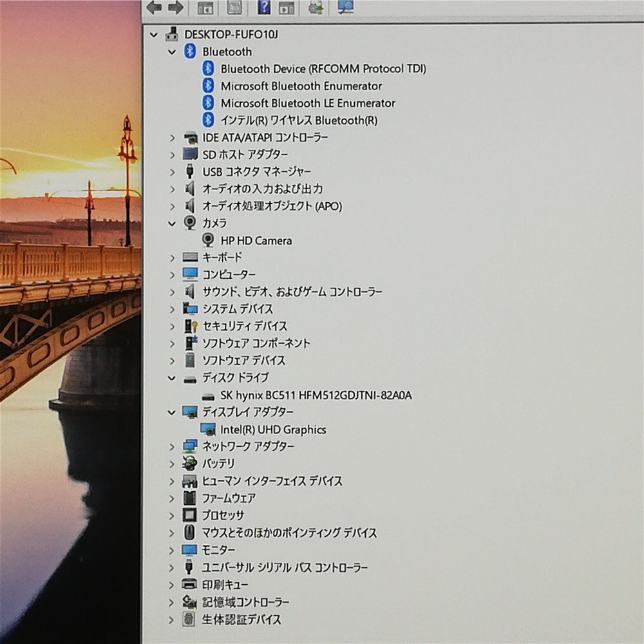Select the バッテリ category item
The image size is (644, 644).
point(218,464)
